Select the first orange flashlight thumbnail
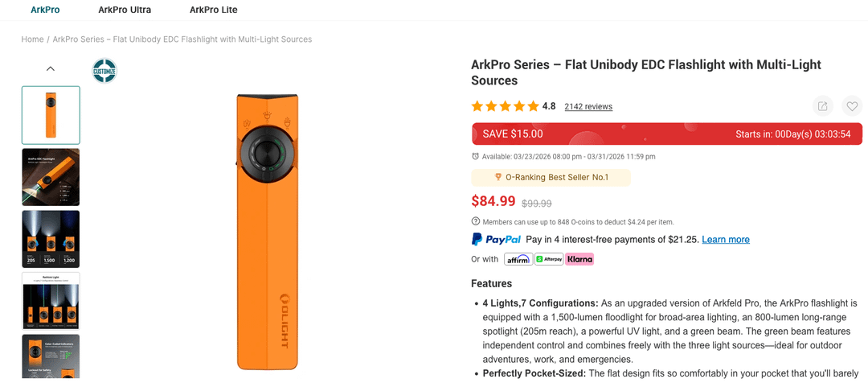The width and height of the screenshot is (868, 383). tap(51, 115)
